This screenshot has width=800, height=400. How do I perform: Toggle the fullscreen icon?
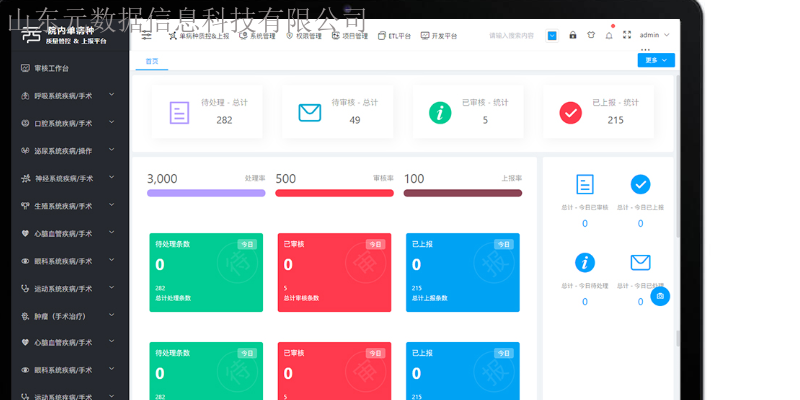click(627, 35)
